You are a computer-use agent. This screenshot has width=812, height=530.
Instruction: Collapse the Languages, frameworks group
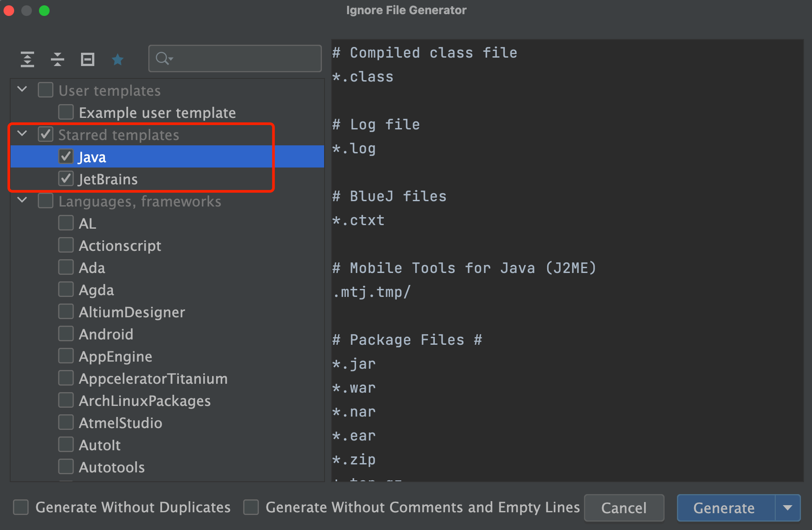(22, 201)
